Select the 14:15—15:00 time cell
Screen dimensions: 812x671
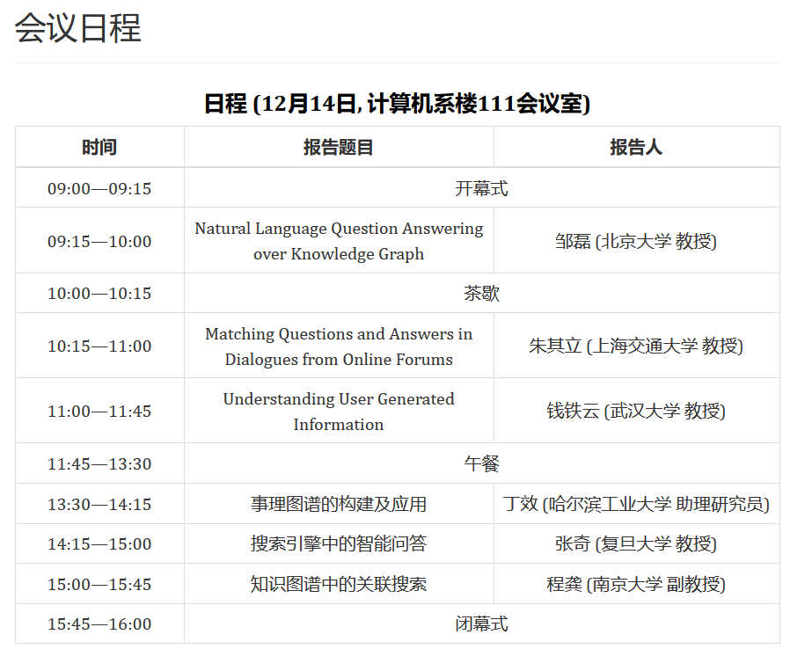99,544
